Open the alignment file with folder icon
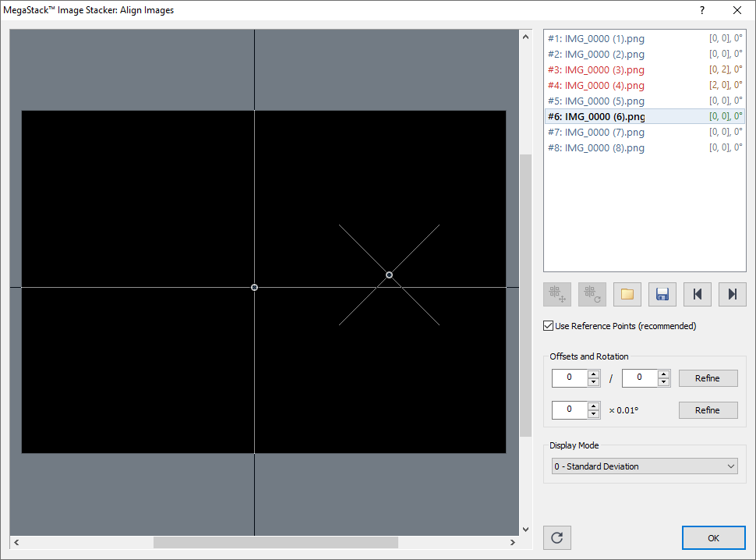 click(x=627, y=294)
